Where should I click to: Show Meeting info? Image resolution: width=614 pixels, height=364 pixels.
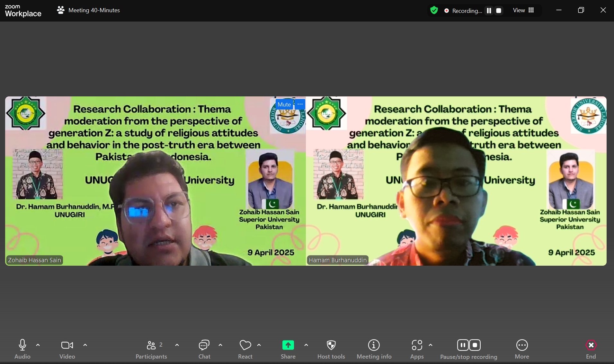pos(374,349)
